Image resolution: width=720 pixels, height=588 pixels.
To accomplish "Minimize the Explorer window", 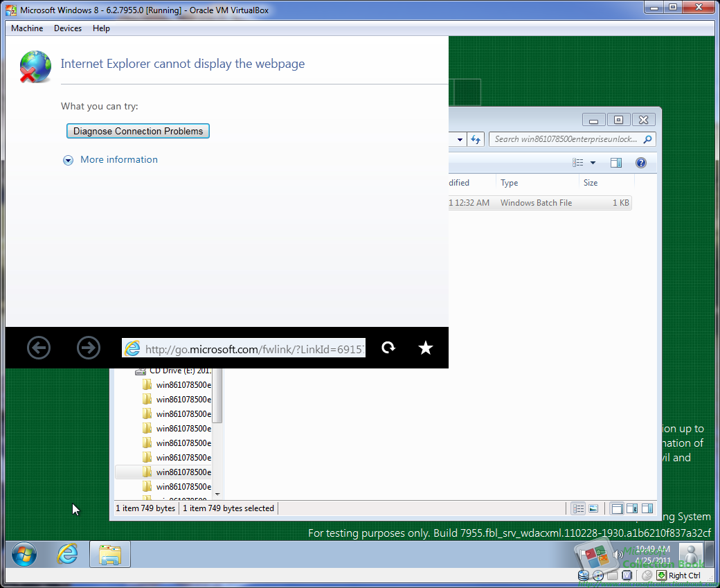I will [594, 120].
